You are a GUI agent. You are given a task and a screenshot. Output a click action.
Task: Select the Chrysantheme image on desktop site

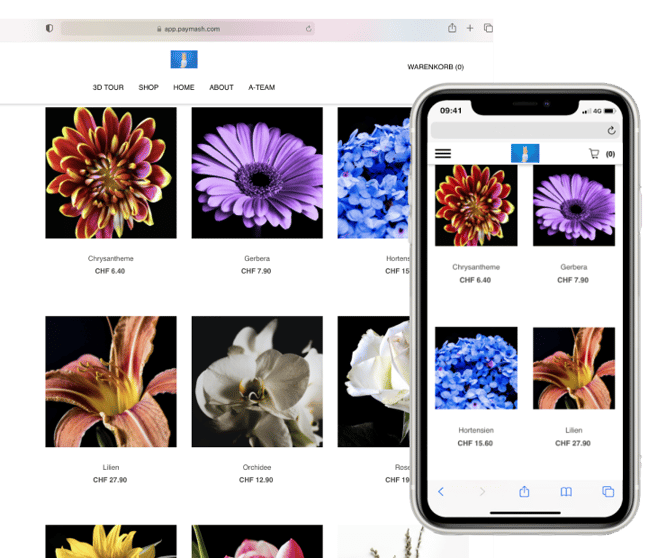pos(111,173)
